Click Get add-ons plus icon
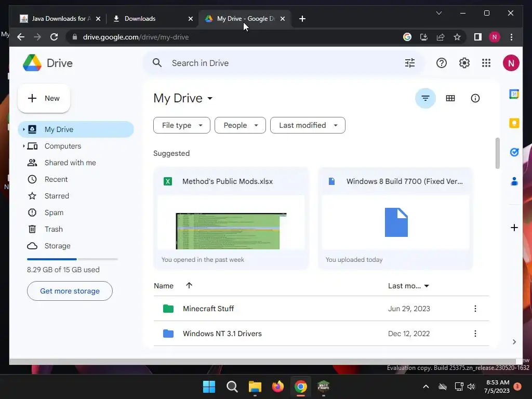This screenshot has height=399, width=532. click(x=514, y=228)
